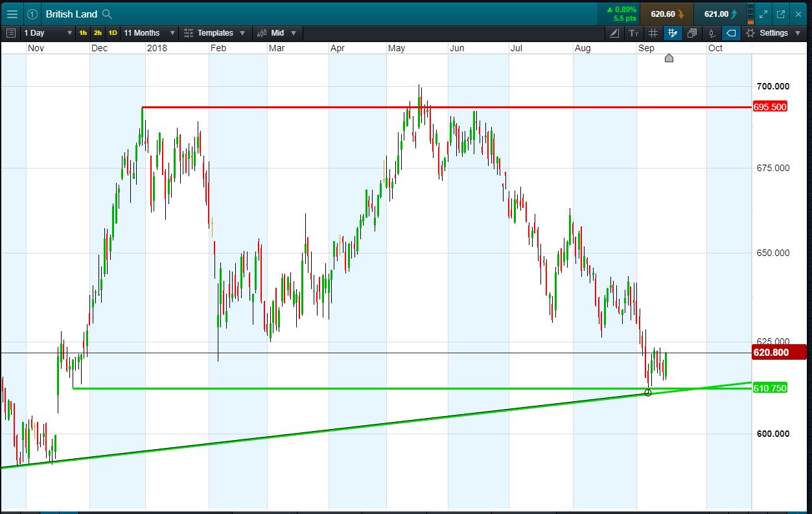This screenshot has height=514, width=812.
Task: Click the search magnifier beside British Land
Action: point(108,14)
